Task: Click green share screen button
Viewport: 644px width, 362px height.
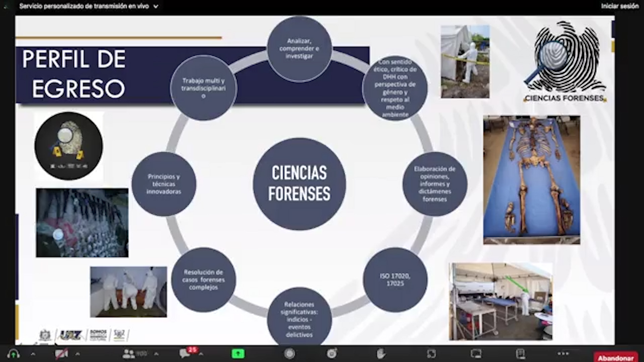Action: coord(238,354)
